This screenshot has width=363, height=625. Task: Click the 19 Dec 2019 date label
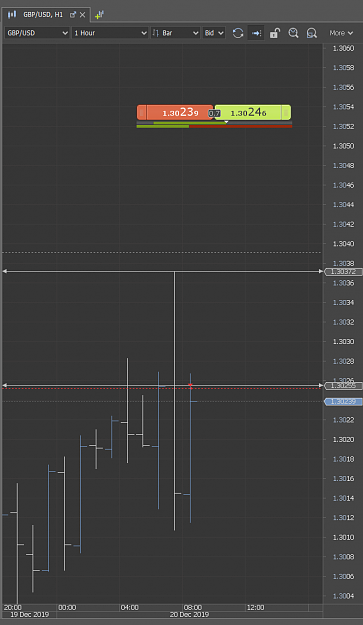tap(29, 615)
